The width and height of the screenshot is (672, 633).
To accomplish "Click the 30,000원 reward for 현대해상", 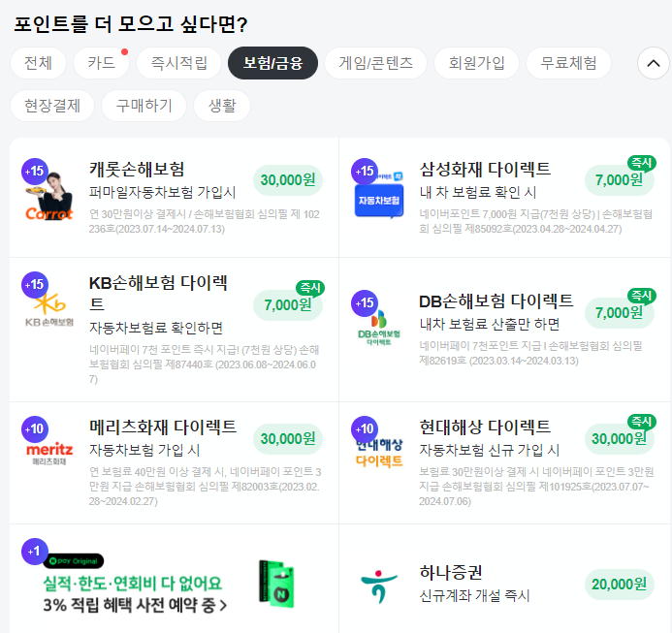I will 620,439.
